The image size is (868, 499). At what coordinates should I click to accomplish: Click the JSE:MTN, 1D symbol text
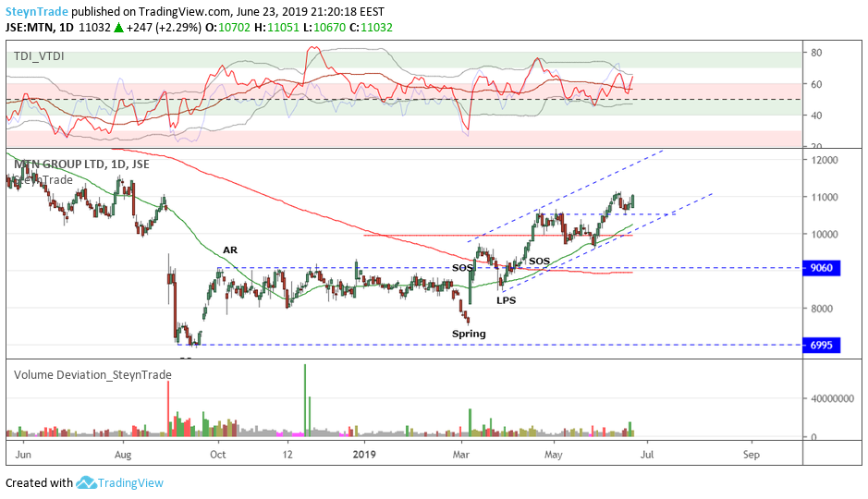40,27
